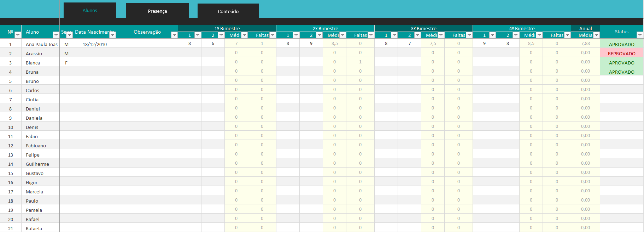
Task: Open the Sexo column filter dropdown
Action: tap(70, 35)
